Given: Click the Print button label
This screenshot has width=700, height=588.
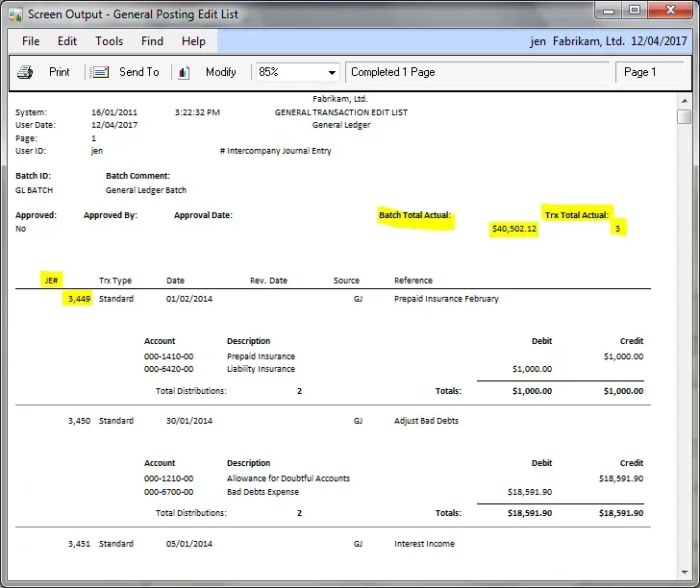Looking at the screenshot, I should (60, 72).
